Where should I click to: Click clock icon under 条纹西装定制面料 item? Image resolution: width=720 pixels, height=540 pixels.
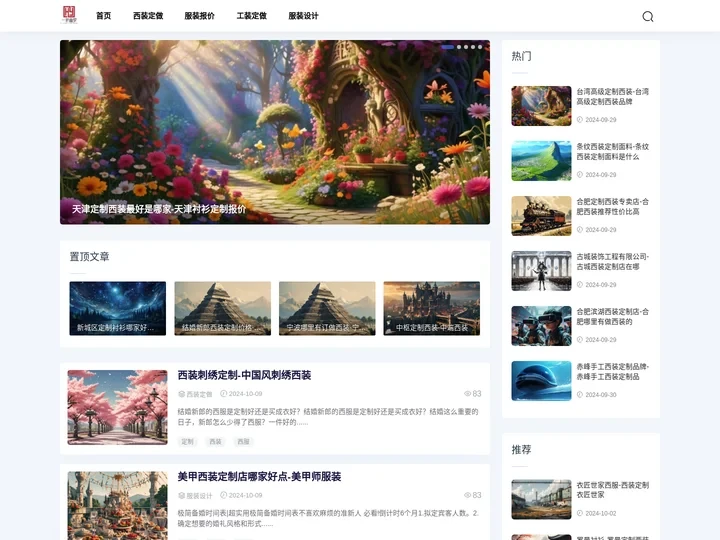click(x=580, y=174)
